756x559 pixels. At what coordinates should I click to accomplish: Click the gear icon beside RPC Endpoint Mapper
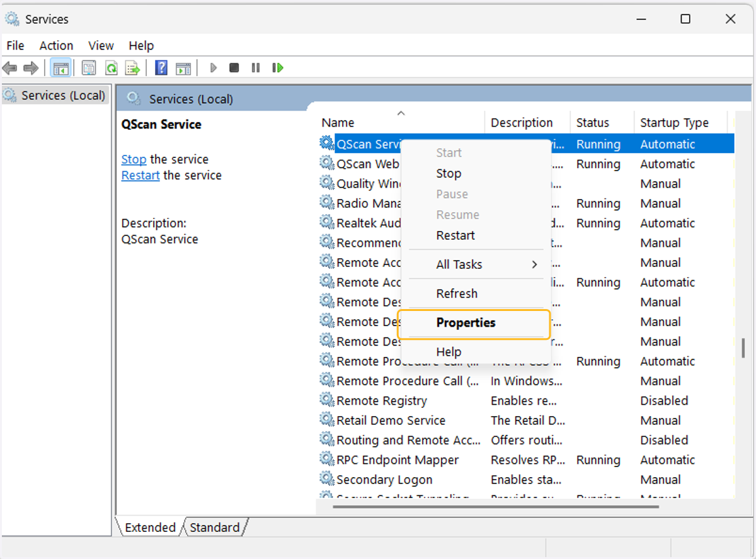point(326,458)
